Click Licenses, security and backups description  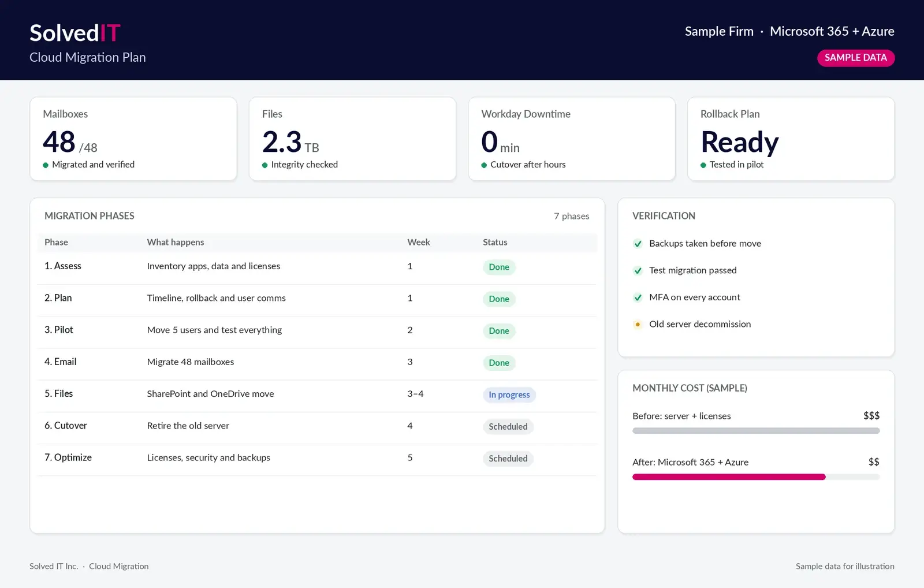[208, 457]
